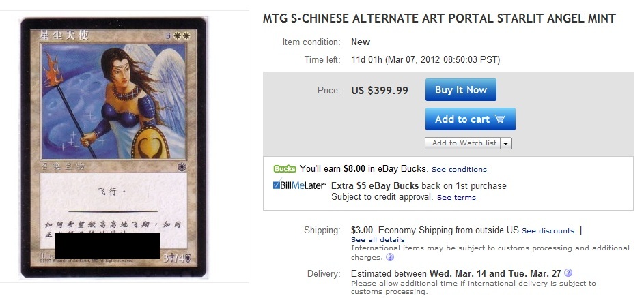Open help icon next to delivery estimate dates
The height and width of the screenshot is (298, 644).
pyautogui.click(x=568, y=273)
